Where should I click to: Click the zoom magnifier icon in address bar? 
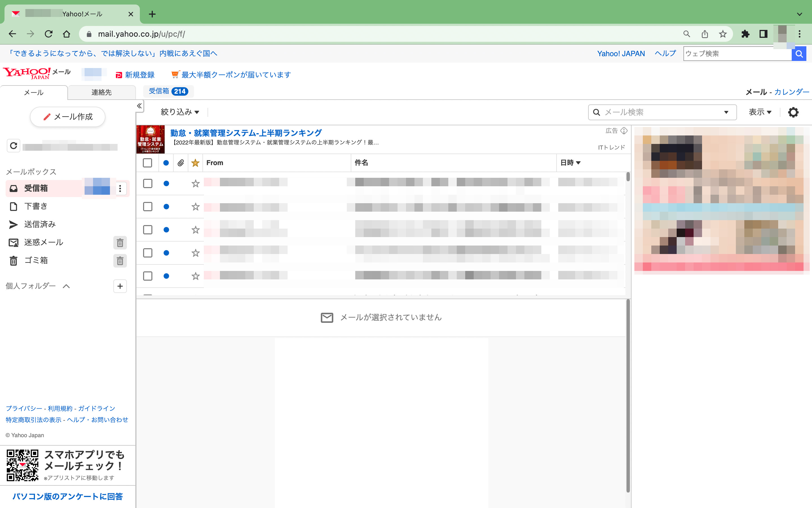point(687,34)
